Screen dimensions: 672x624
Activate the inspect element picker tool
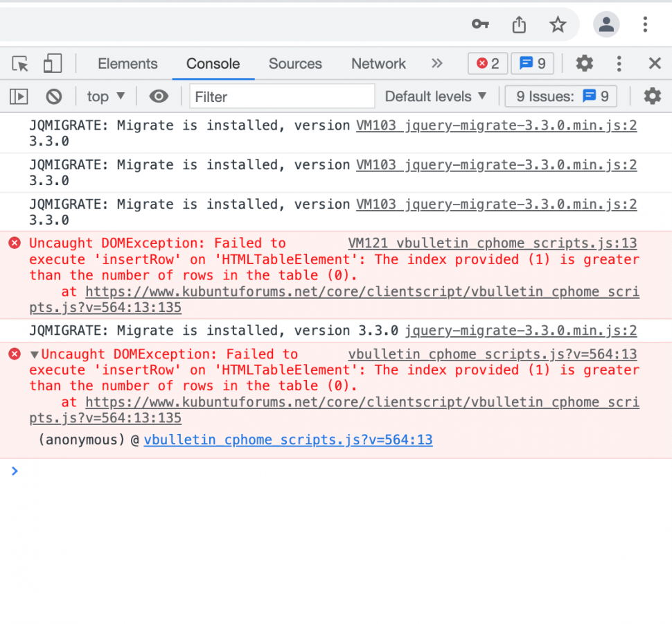click(19, 64)
